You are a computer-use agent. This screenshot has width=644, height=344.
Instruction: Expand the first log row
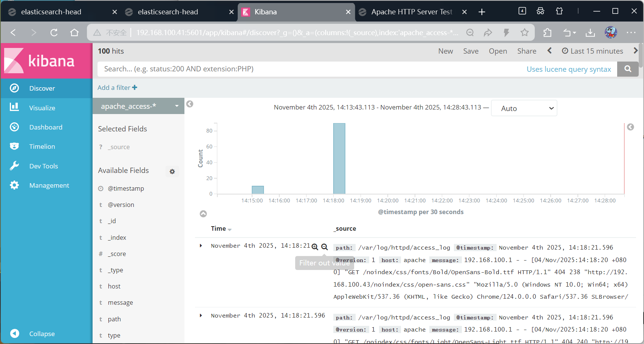click(201, 246)
